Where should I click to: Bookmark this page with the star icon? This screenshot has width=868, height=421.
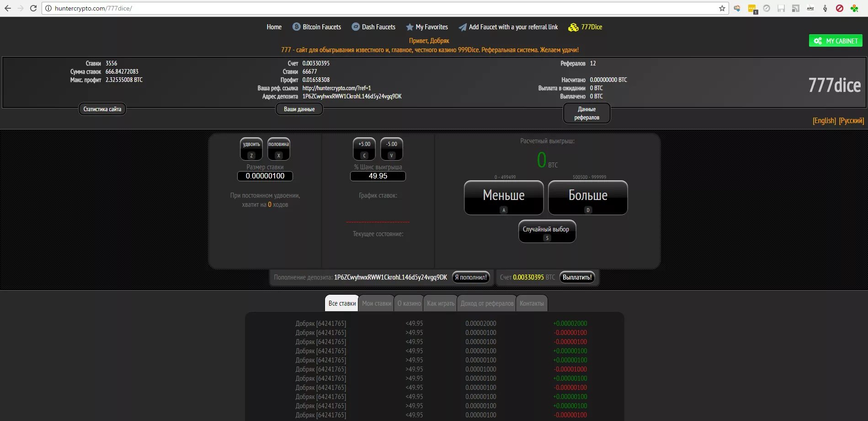point(722,8)
